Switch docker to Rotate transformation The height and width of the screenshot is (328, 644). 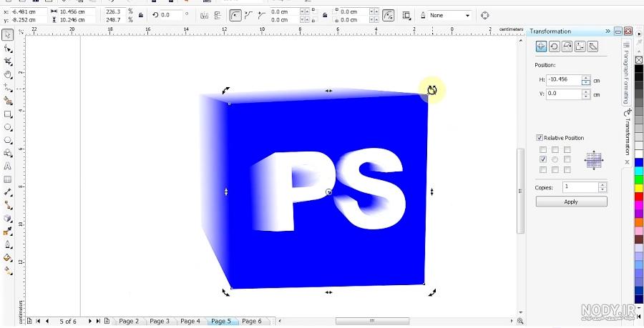[554, 46]
